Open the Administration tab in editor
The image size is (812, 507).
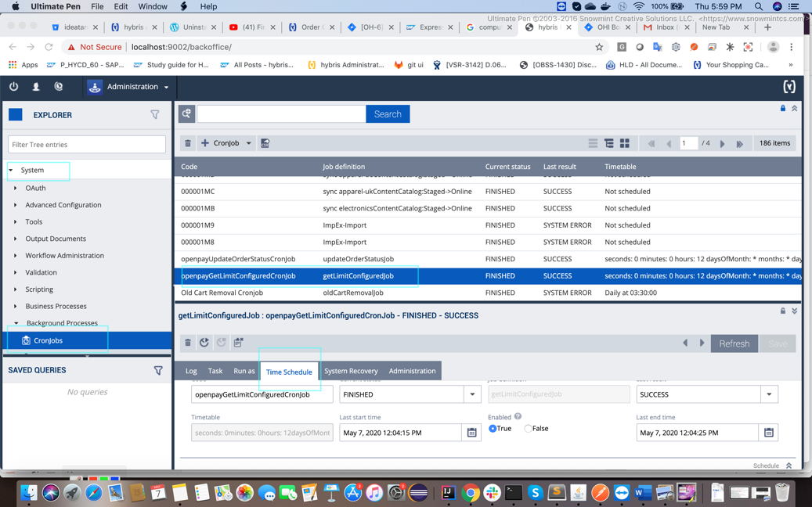pos(412,371)
